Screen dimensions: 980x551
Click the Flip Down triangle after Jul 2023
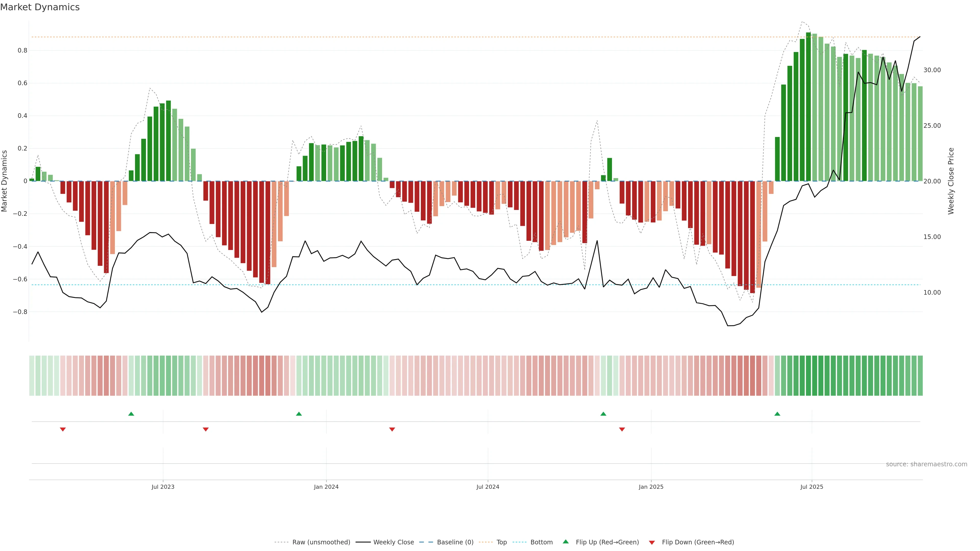(x=206, y=429)
